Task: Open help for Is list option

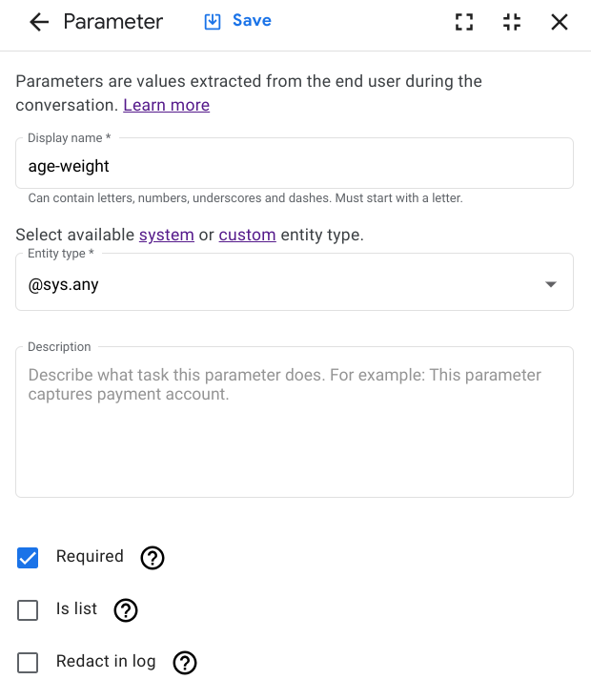Action: tap(126, 610)
